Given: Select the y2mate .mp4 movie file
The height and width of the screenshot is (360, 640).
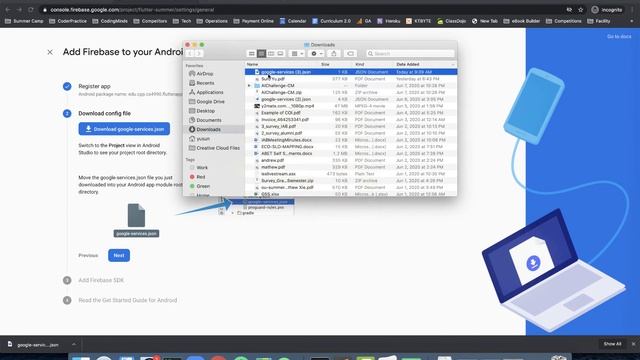Looking at the screenshot, I should 351,106.
